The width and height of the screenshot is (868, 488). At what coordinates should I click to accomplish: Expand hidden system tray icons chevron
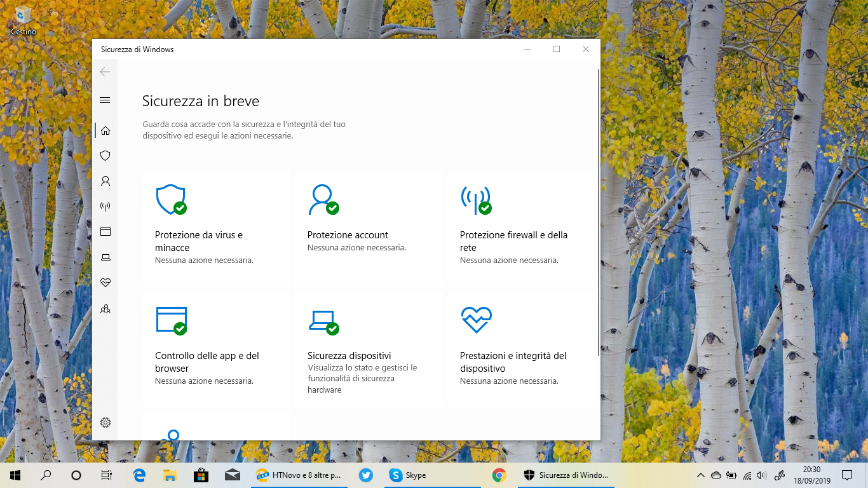701,475
